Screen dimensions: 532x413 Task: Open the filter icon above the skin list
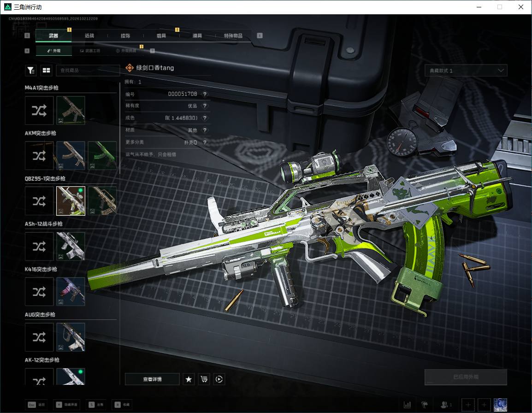pyautogui.click(x=31, y=70)
